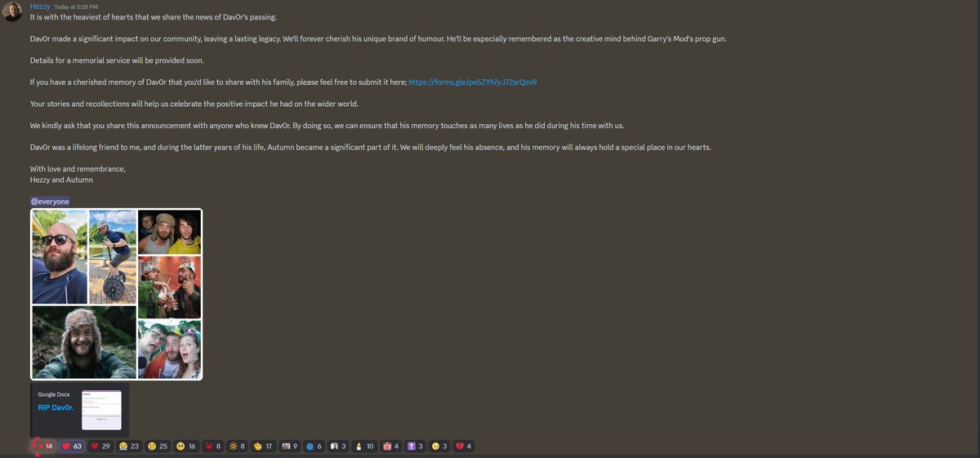
Task: Click the yellow sad face reaction showing 3
Action: click(440, 447)
